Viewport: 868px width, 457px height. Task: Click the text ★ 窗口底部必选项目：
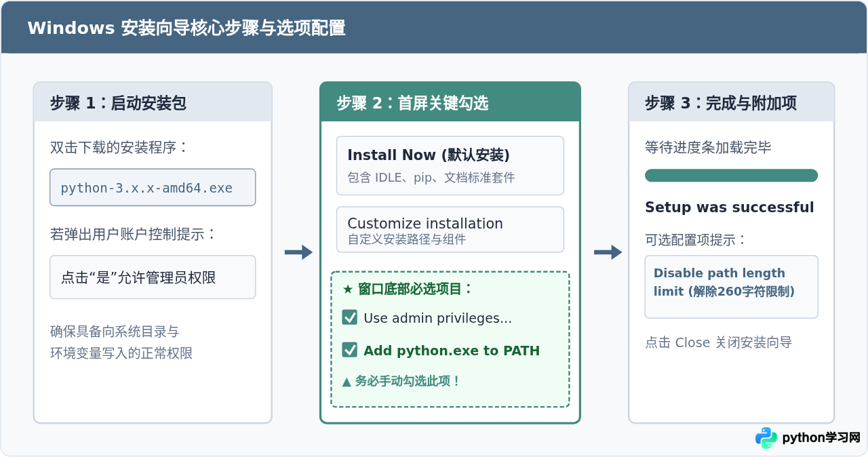408,289
